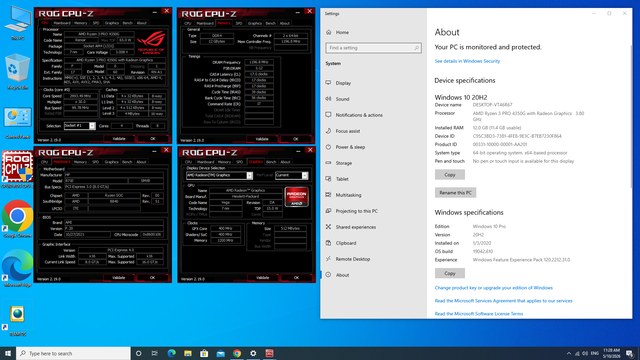This screenshot has height=360, width=640.
Task: Click the volume icon in the system tray
Action: point(585,353)
